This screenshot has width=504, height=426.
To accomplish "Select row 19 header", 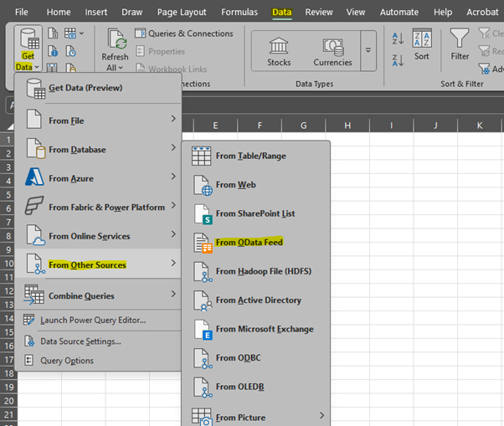I will [x=8, y=388].
